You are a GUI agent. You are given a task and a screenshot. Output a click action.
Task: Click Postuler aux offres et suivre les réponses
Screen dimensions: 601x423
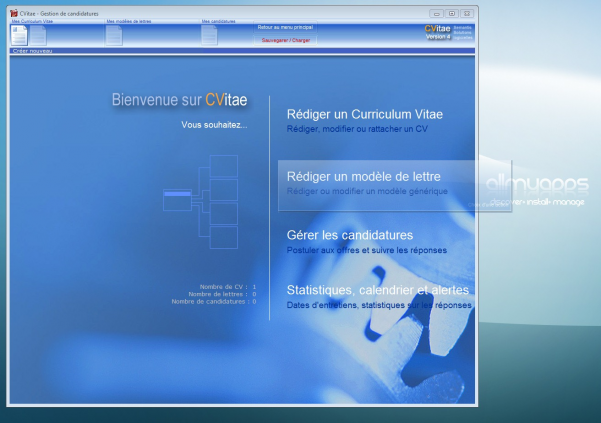click(x=366, y=250)
